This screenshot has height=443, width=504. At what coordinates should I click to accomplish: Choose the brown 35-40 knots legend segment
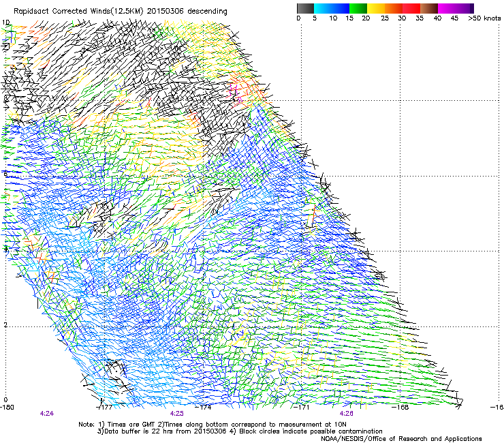429,8
